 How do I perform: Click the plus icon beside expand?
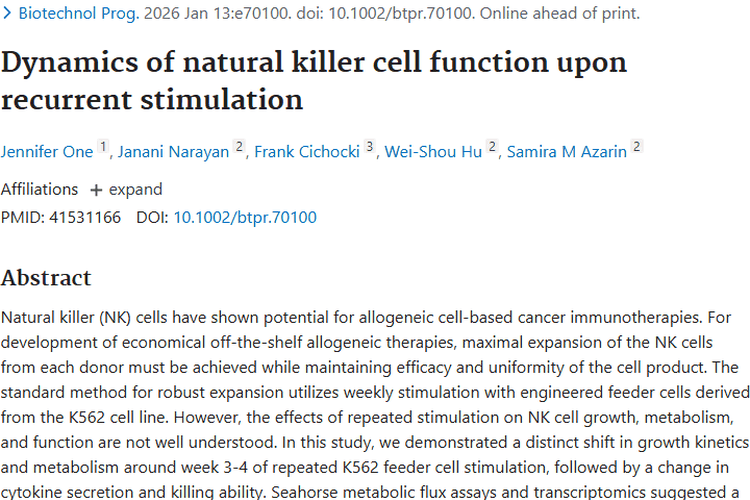tap(96, 190)
